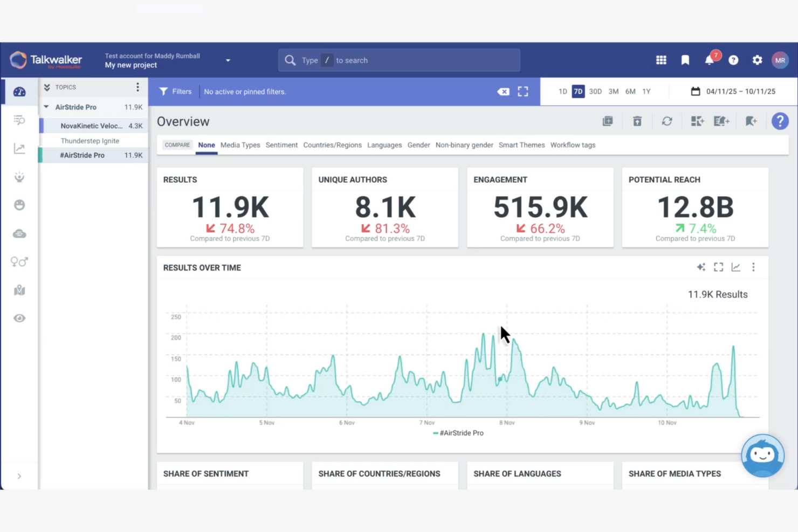Click the copy dashboard icon
798x532 pixels.
point(608,121)
